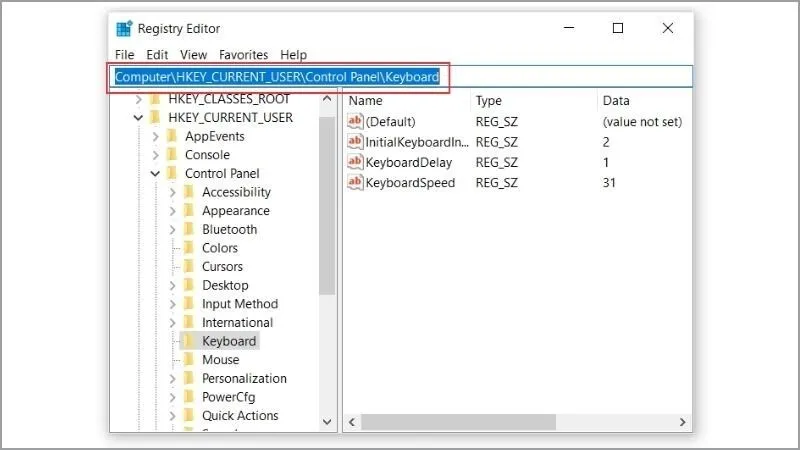The width and height of the screenshot is (800, 450).
Task: Open the Help menu
Action: pos(293,55)
